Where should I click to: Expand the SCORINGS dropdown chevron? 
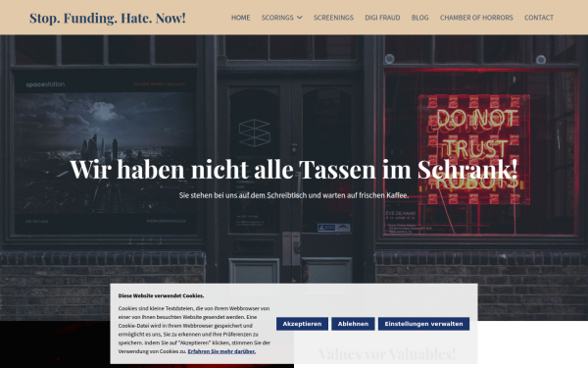point(300,18)
